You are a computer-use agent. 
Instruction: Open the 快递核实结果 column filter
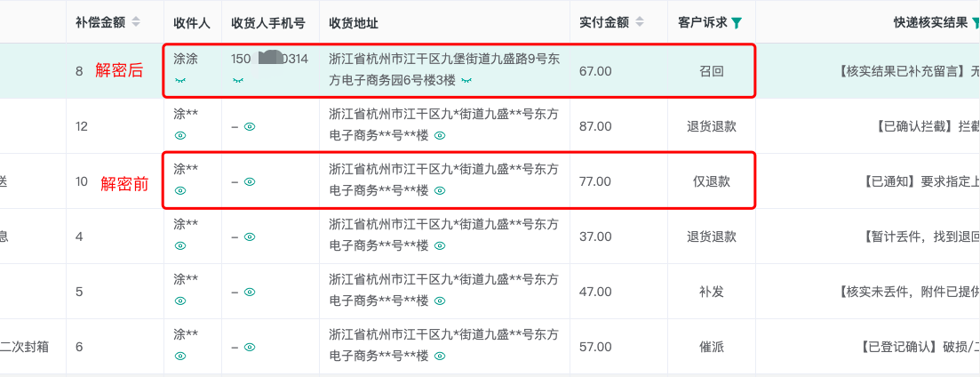[x=976, y=23]
